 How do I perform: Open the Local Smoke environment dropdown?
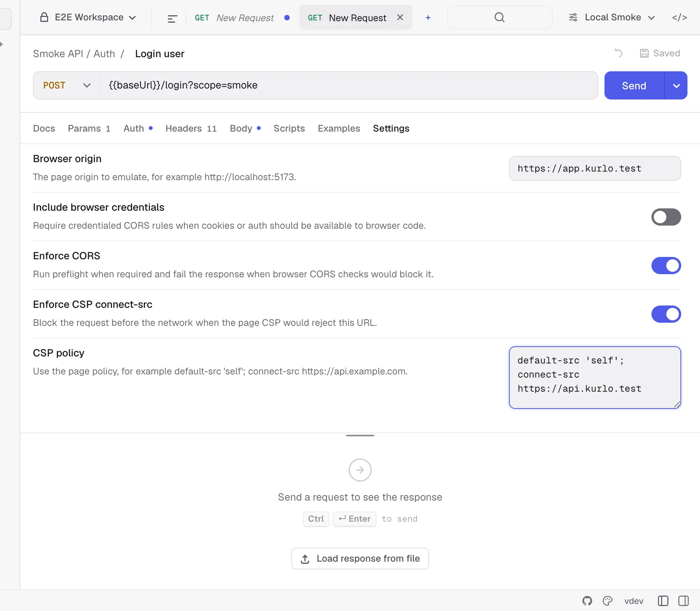(612, 17)
